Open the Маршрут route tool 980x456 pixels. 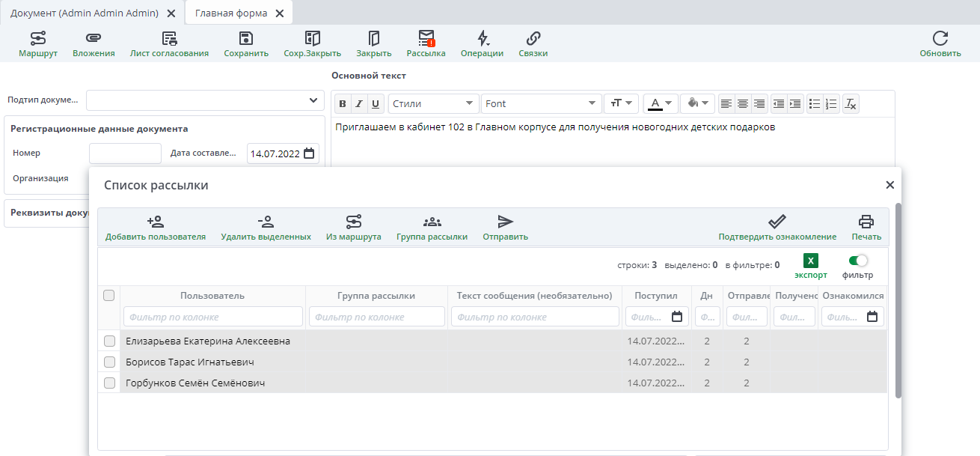coord(38,44)
